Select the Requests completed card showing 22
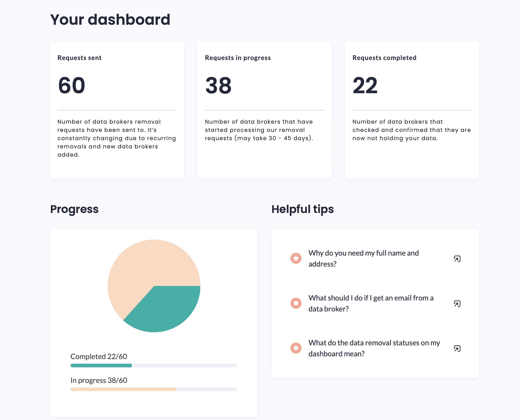This screenshot has height=420, width=520. click(x=412, y=110)
